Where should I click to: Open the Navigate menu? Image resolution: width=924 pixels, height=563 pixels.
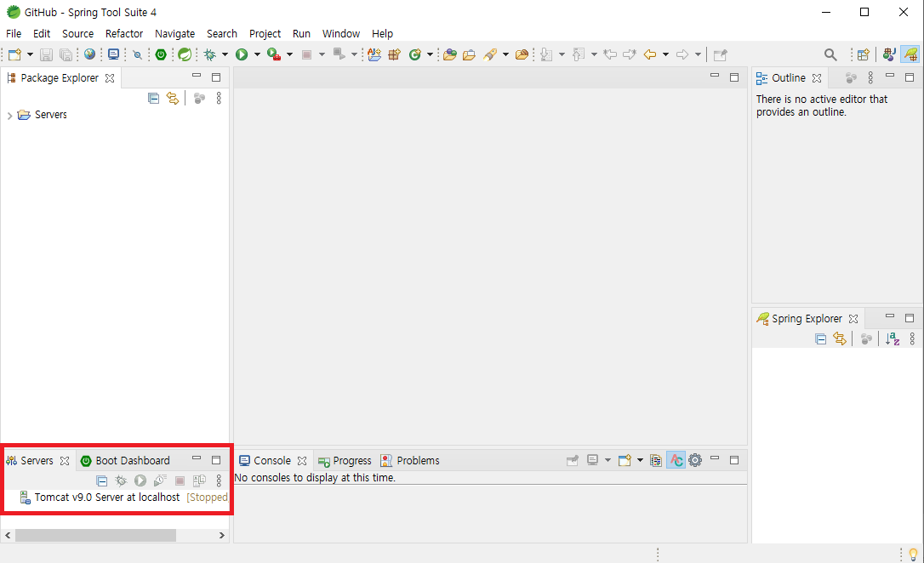click(175, 33)
